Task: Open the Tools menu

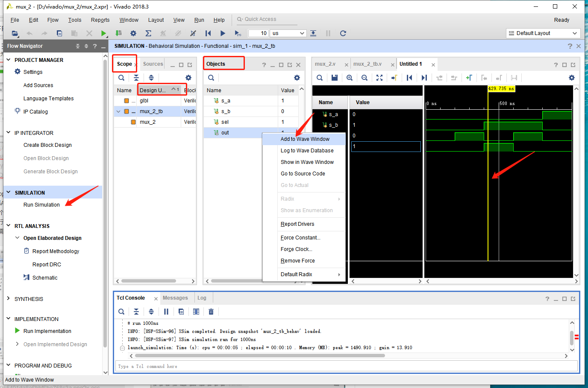Action: pos(75,20)
